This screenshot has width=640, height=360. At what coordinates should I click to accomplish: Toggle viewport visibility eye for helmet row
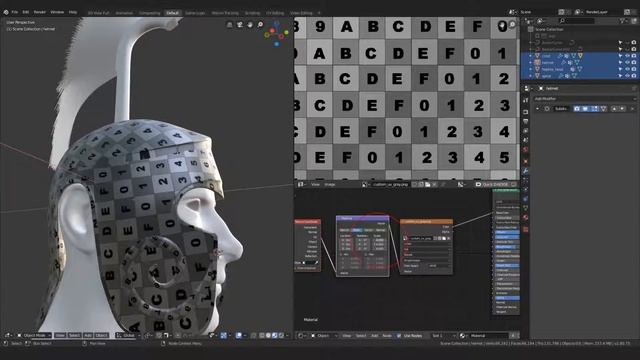(x=627, y=62)
